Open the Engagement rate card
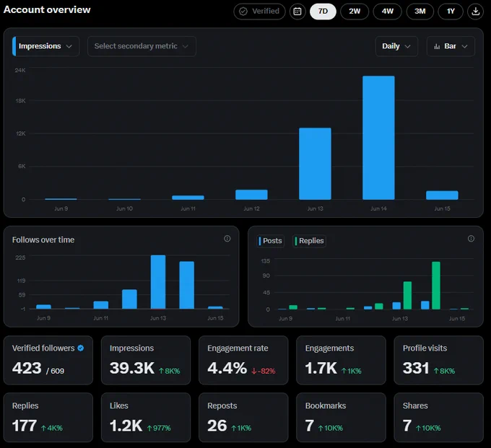 tap(243, 360)
